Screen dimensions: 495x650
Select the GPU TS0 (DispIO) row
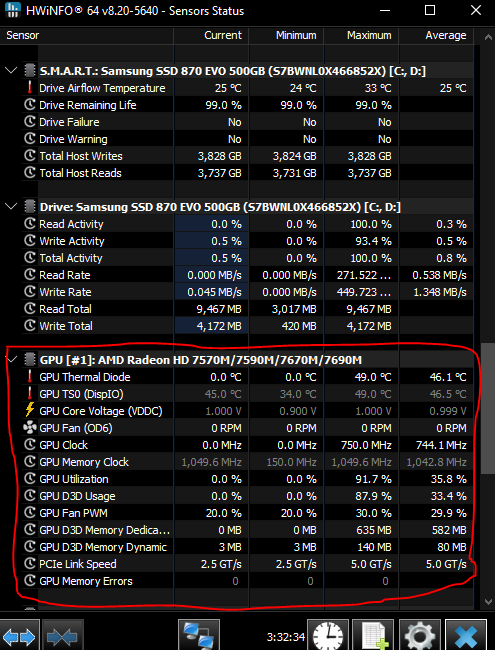tap(248, 394)
